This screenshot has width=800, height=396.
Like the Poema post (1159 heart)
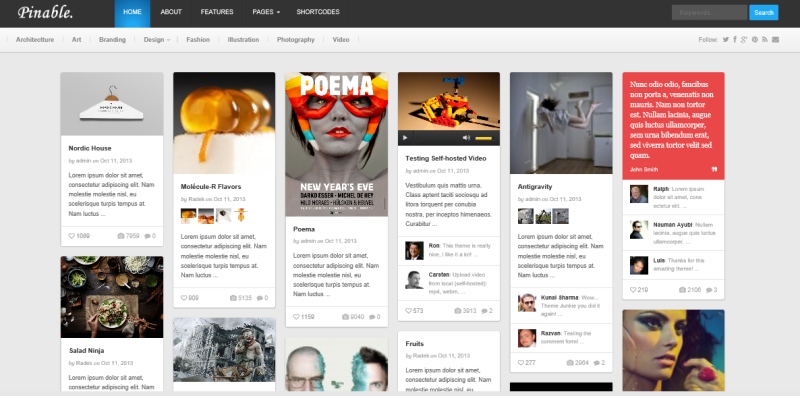click(x=296, y=316)
